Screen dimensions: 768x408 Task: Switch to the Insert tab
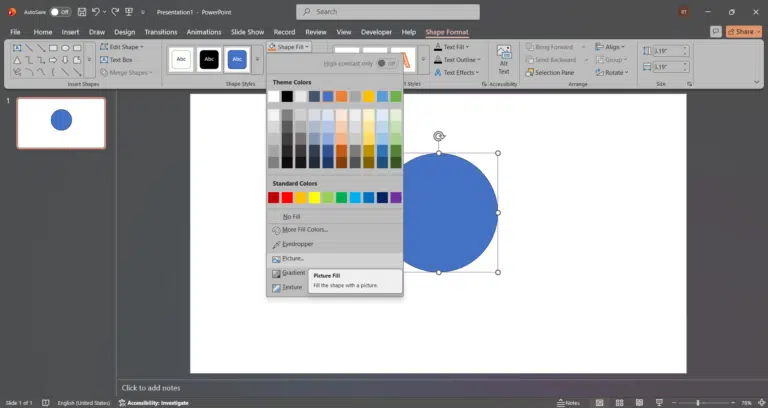pyautogui.click(x=70, y=32)
